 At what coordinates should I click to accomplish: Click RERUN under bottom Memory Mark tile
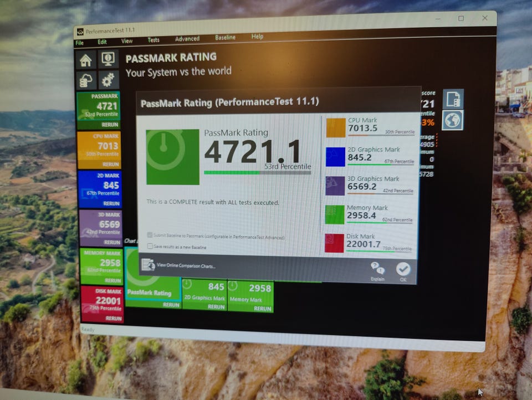(262, 309)
